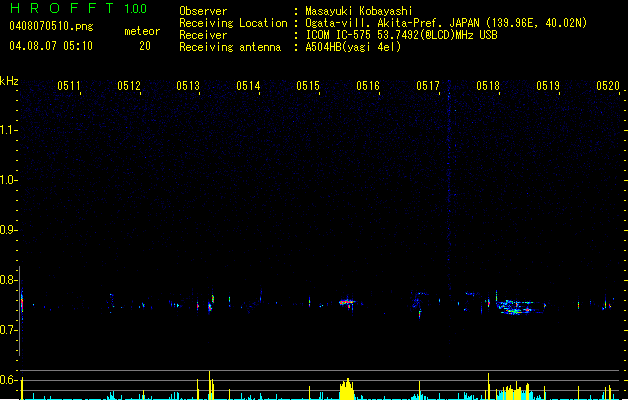Click the 0.8 kHz axis label
The height and width of the screenshot is (400, 629).
click(x=8, y=280)
